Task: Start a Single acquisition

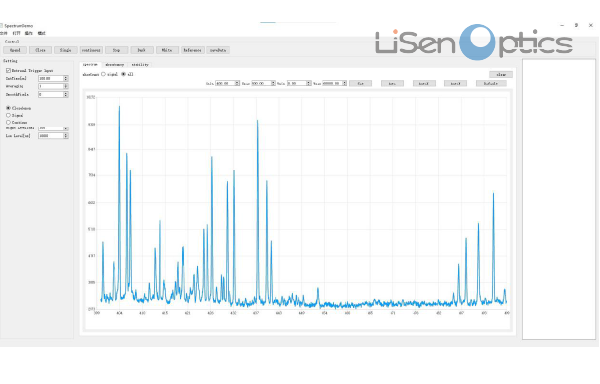Action: 65,50
